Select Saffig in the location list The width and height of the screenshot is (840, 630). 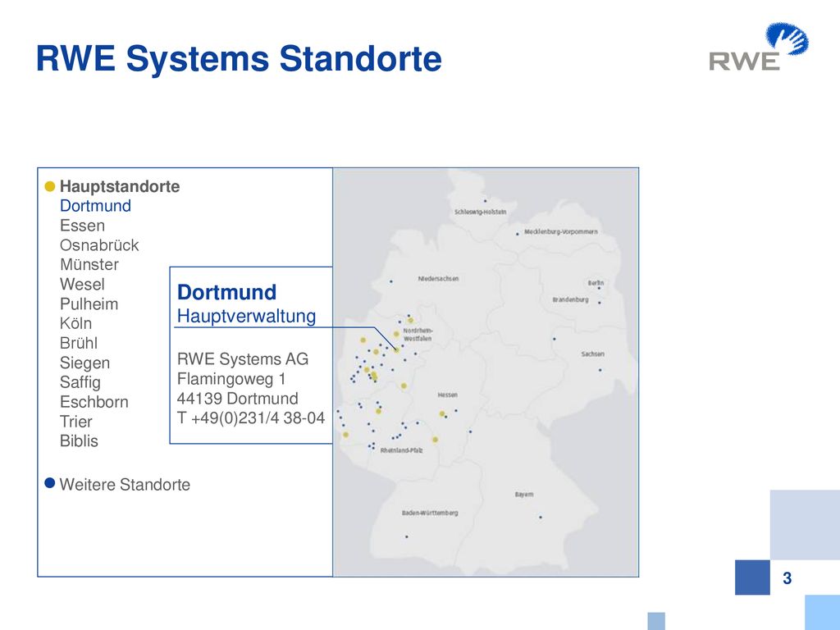point(80,382)
